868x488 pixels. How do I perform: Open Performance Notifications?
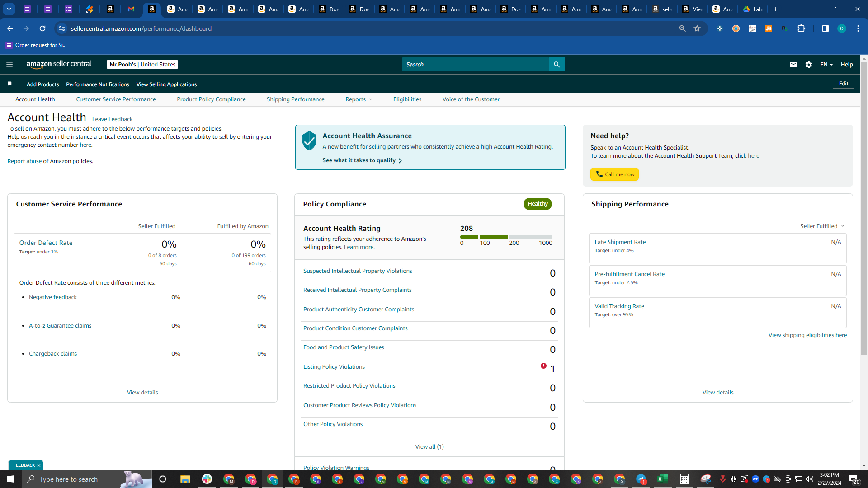[98, 84]
